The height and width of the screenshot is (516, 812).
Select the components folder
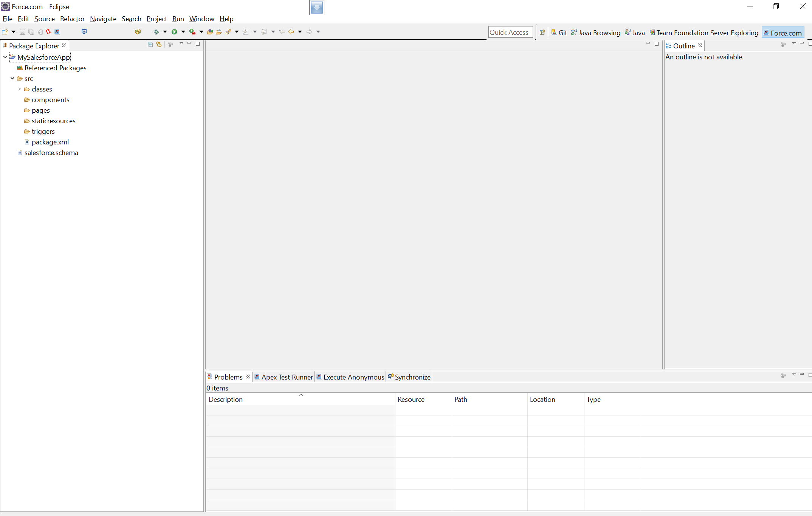click(46, 100)
